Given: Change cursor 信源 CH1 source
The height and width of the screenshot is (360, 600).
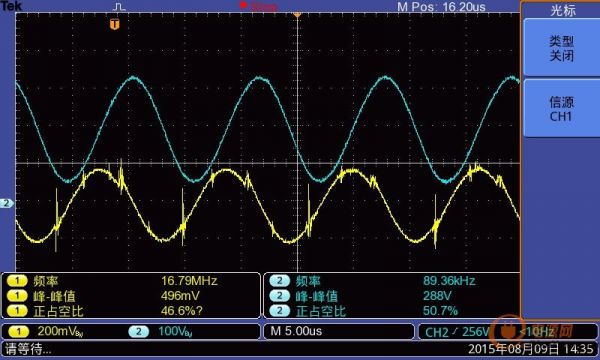Looking at the screenshot, I should click(x=561, y=109).
